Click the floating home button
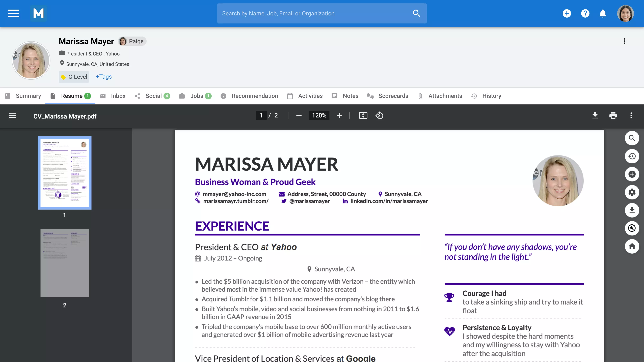Image resolution: width=644 pixels, height=362 pixels. 632,246
